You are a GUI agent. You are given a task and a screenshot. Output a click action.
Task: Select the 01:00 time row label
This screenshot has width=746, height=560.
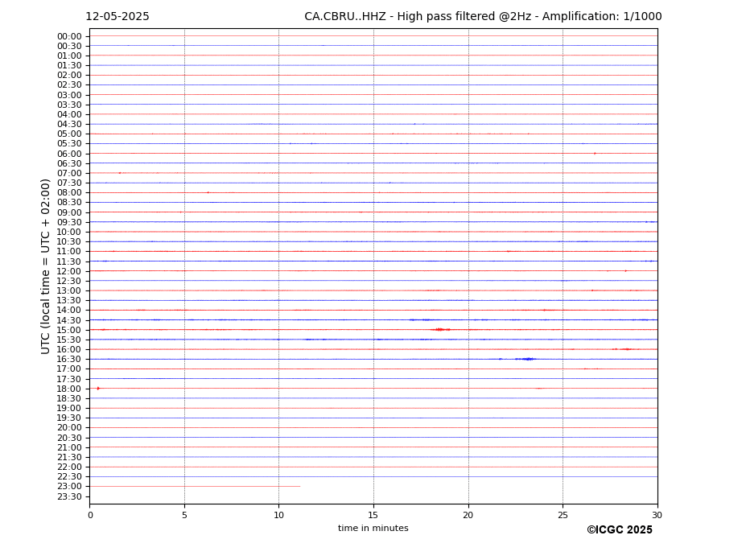click(69, 56)
